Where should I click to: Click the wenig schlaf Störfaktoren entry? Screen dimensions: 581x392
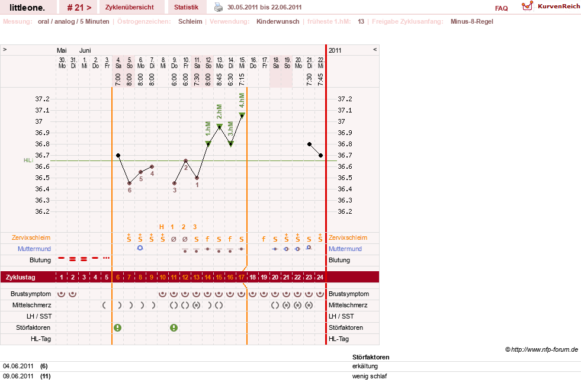tap(370, 376)
